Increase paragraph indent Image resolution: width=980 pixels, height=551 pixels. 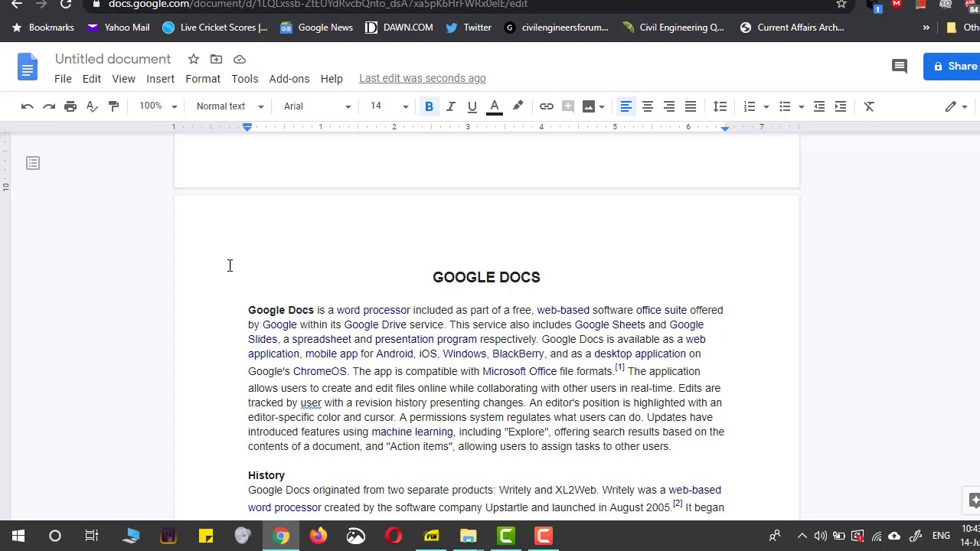(841, 106)
